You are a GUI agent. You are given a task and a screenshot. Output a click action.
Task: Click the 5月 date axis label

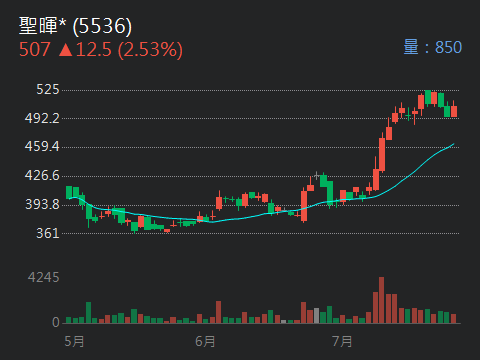[x=74, y=342]
